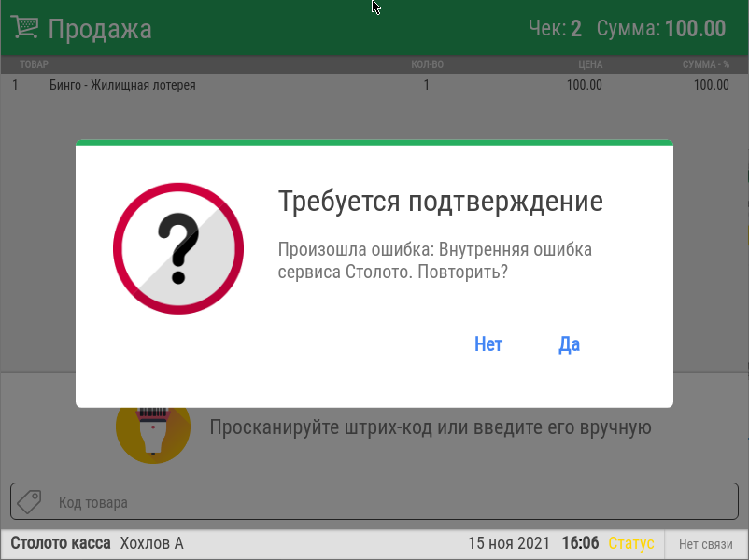This screenshot has width=749, height=560.
Task: Open the Статус link in the status bar
Action: 630,543
